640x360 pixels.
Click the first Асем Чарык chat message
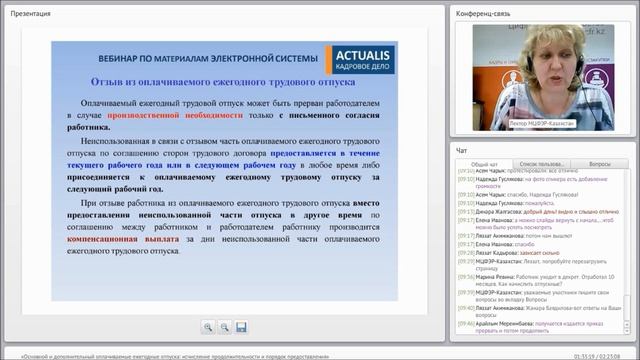[x=518, y=171]
